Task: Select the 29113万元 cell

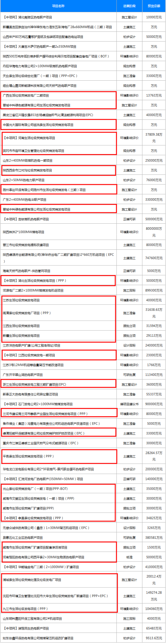Action: (x=154, y=336)
